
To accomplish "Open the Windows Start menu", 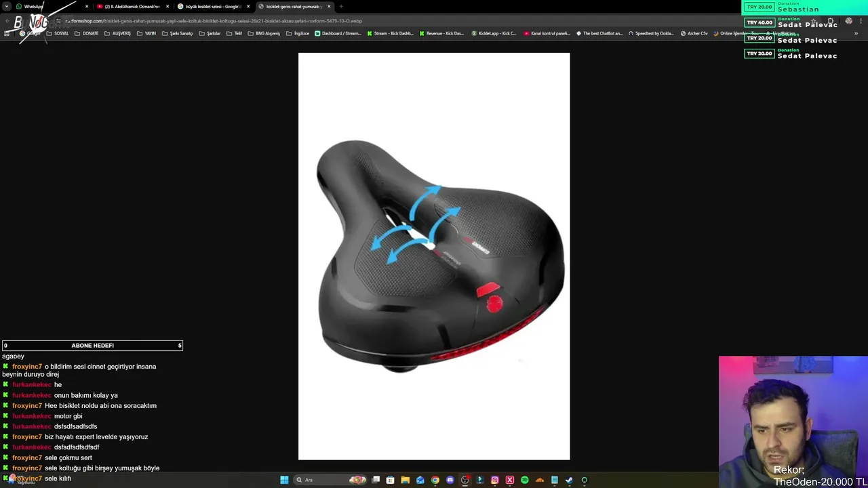I will 284,480.
